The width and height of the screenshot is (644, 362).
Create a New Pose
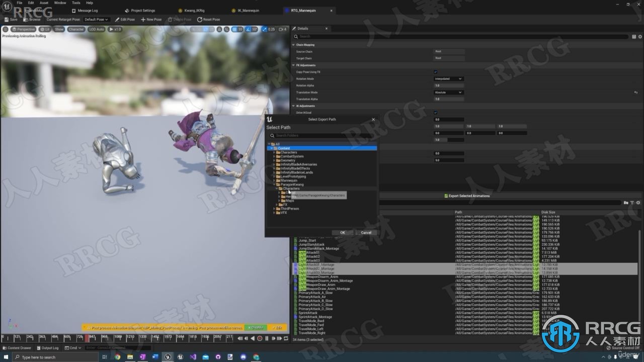(151, 19)
